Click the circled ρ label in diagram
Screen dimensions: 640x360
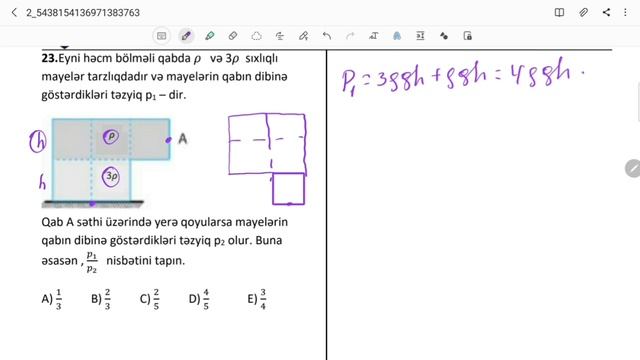[111, 136]
